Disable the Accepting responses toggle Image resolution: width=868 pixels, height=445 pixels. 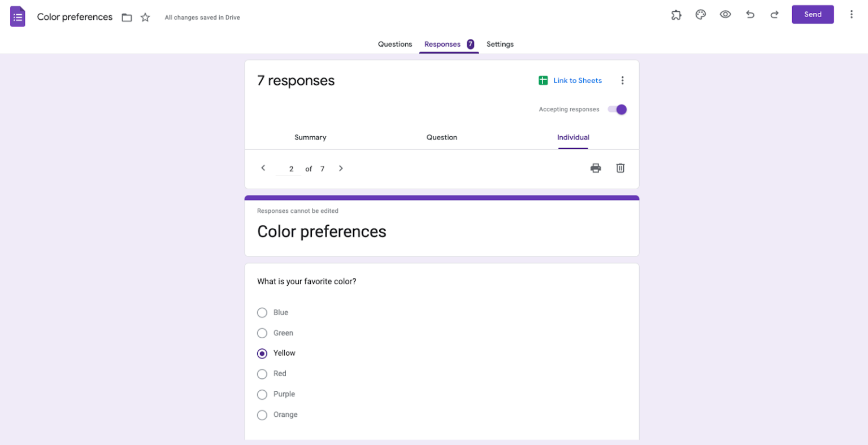(x=617, y=109)
